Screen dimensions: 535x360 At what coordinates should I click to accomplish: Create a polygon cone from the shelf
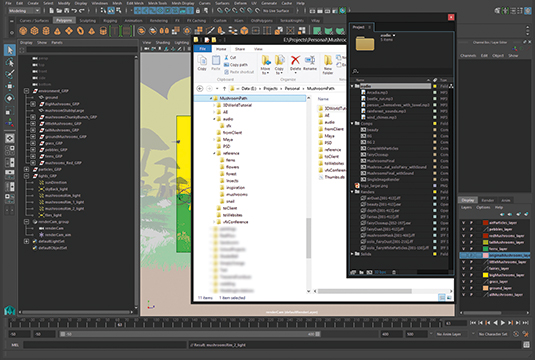(x=57, y=31)
